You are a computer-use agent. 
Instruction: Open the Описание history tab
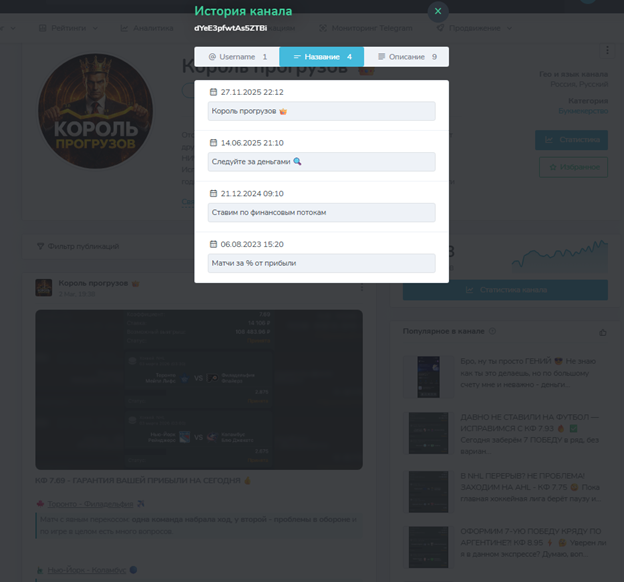pos(406,57)
